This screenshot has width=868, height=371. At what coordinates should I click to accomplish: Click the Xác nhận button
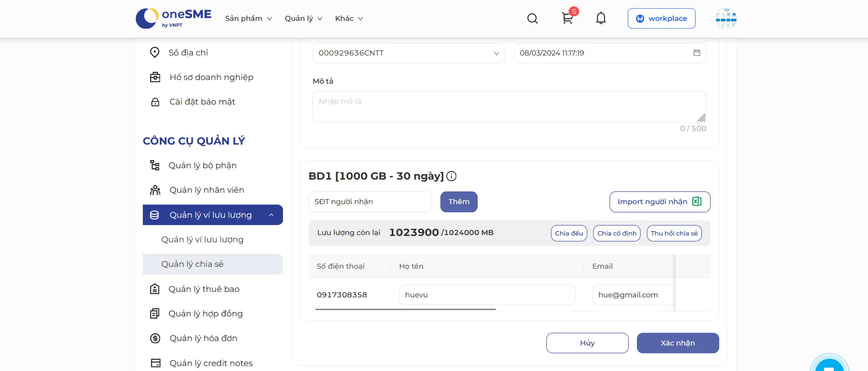(x=678, y=343)
